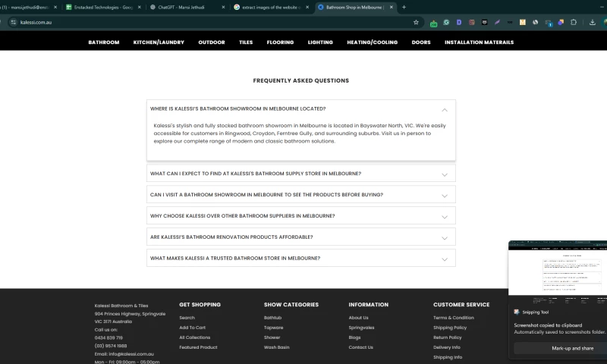Click the site information icon in address bar
This screenshot has height=364, width=607.
pyautogui.click(x=13, y=22)
